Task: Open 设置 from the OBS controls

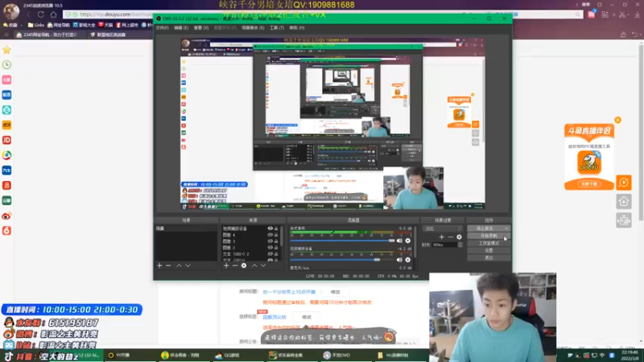Action: tap(489, 250)
